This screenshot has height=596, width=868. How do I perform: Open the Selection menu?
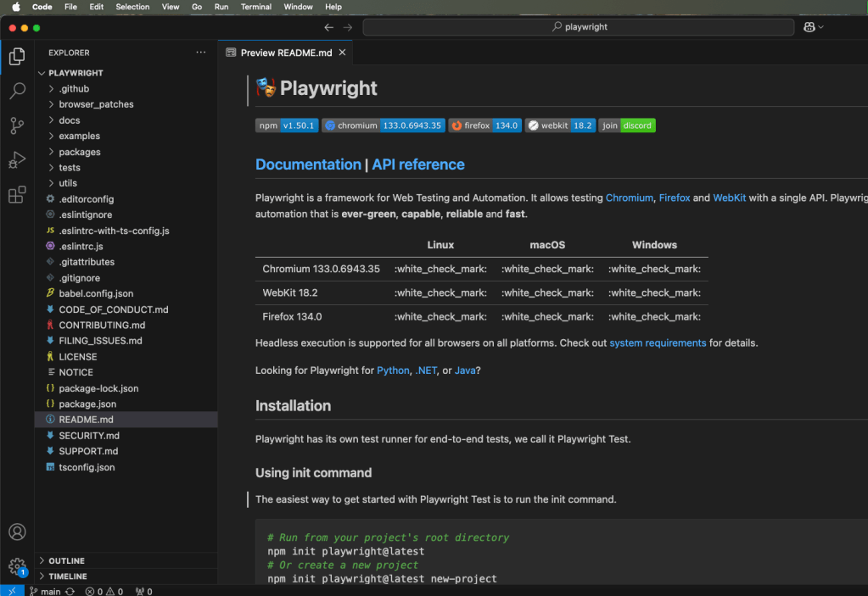coord(132,7)
